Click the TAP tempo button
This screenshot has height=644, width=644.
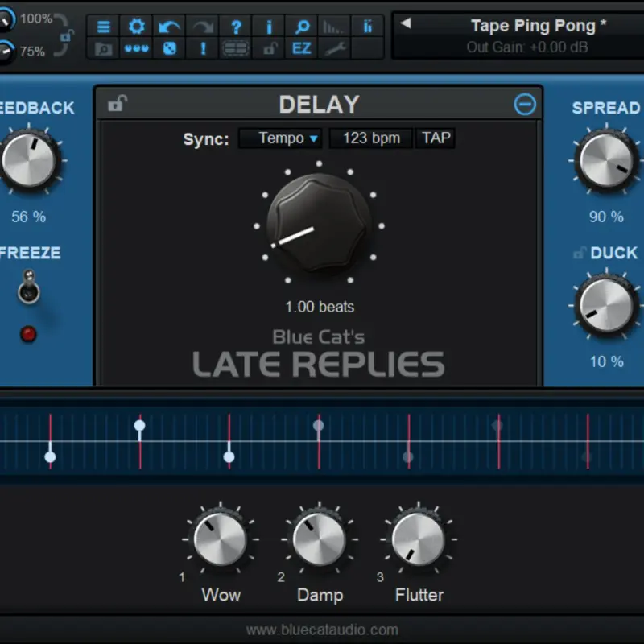[436, 138]
